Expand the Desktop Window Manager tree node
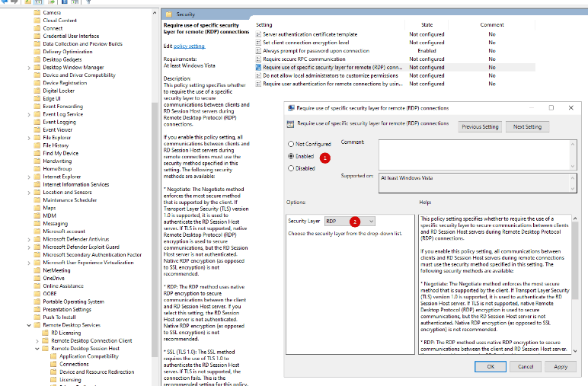 [x=29, y=67]
